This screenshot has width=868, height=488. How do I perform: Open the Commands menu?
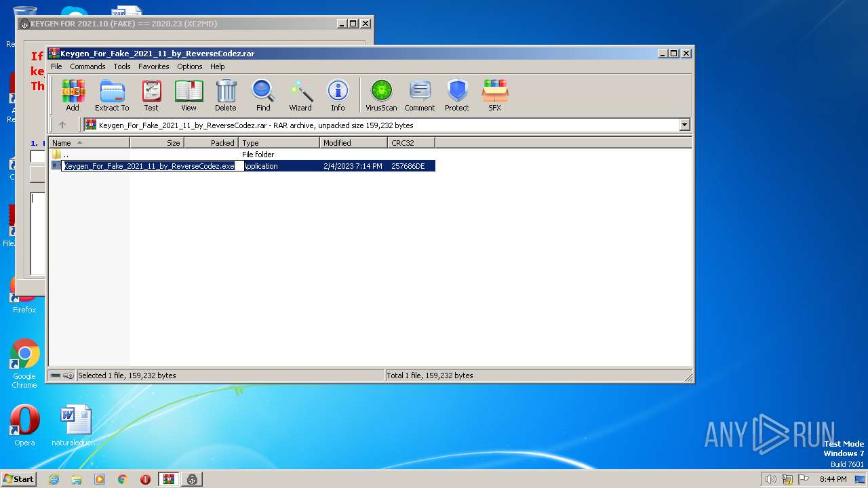[87, 66]
